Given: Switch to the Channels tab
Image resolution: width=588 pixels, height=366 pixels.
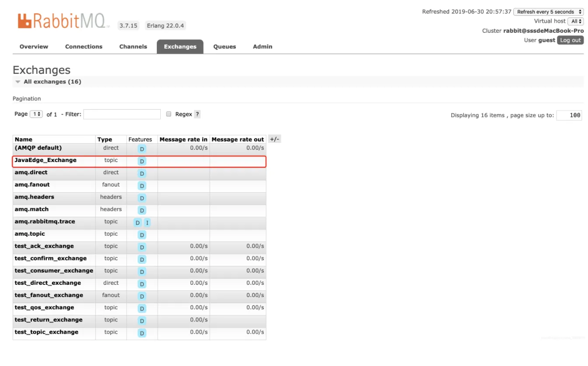Looking at the screenshot, I should click(x=133, y=47).
